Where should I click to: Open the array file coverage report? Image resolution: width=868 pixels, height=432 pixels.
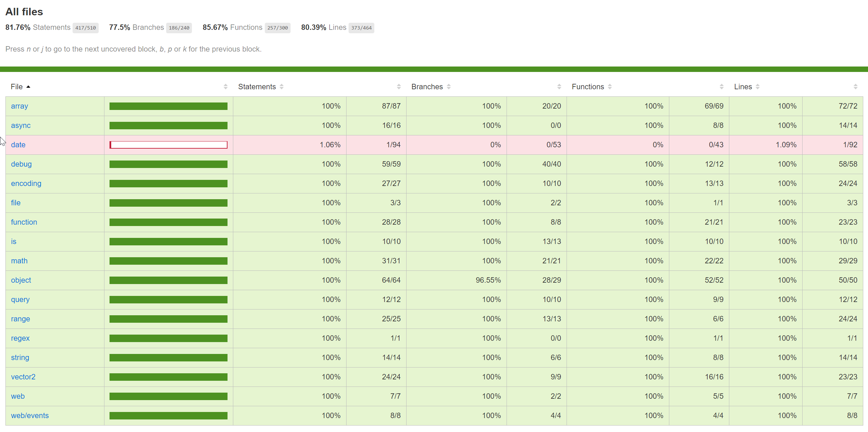click(19, 106)
